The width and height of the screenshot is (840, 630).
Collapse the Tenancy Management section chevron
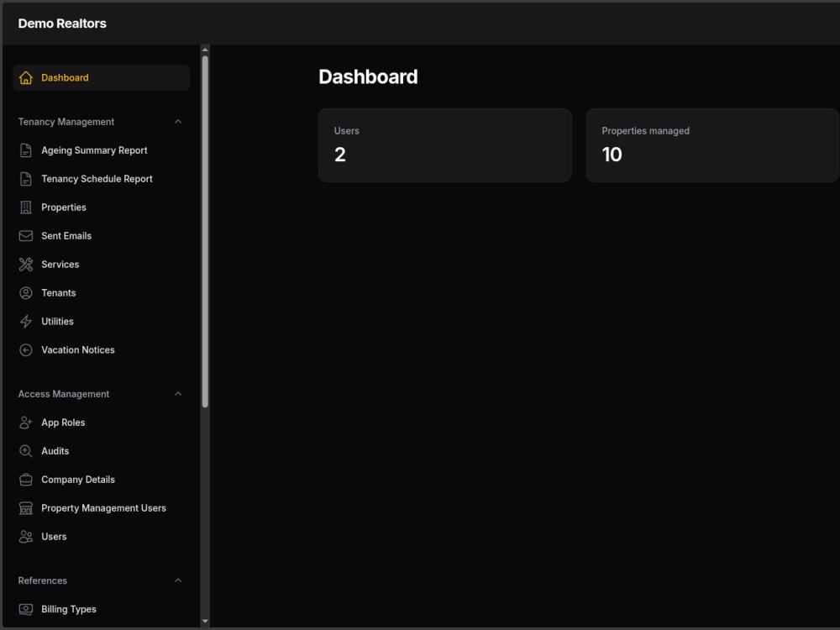178,122
